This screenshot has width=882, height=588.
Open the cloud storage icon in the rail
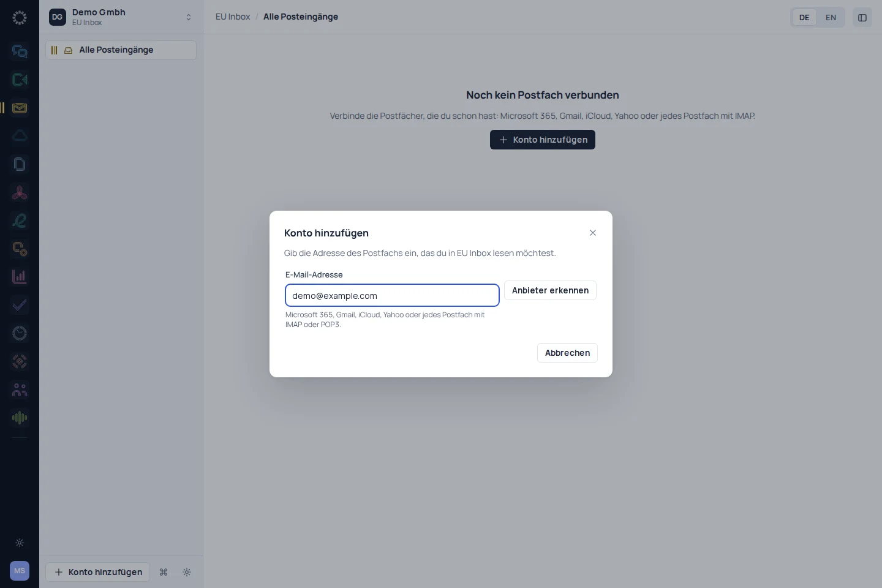point(20,136)
